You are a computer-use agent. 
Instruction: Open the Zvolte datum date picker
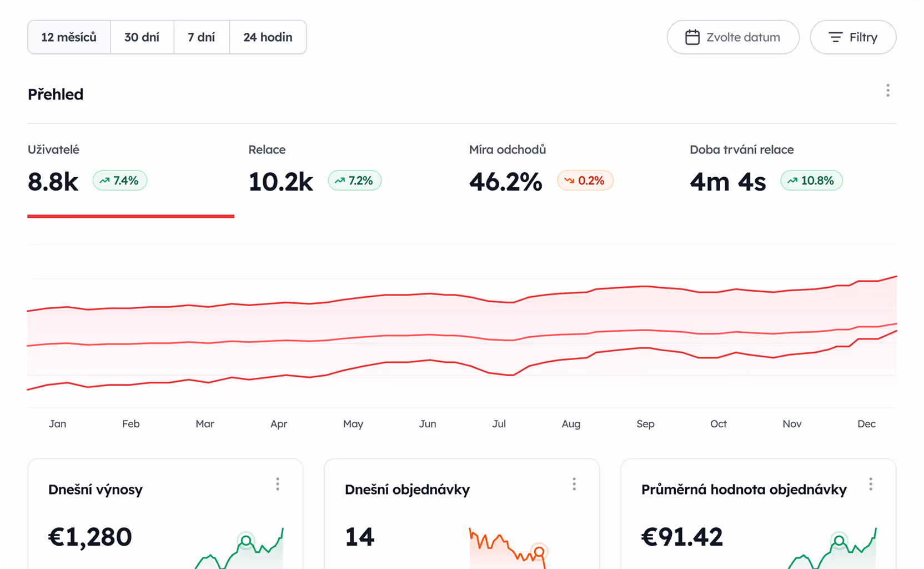(x=732, y=37)
